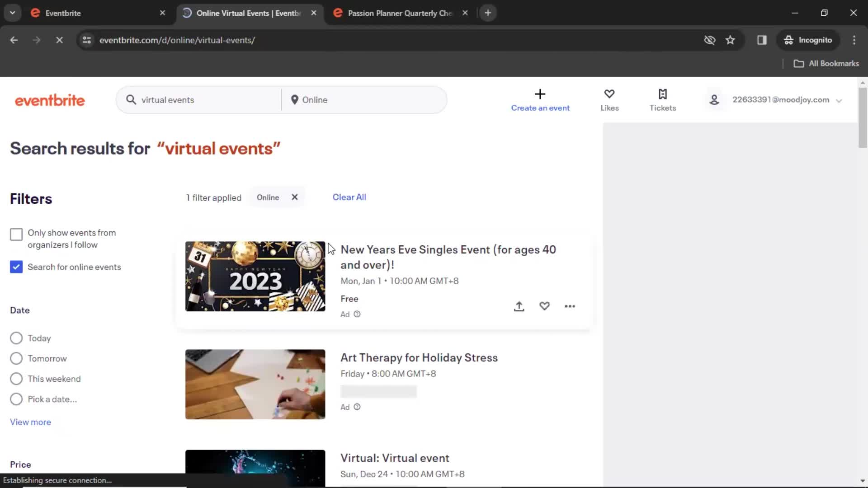868x488 pixels.
Task: Open more options for New Years Eve event
Action: pos(570,306)
